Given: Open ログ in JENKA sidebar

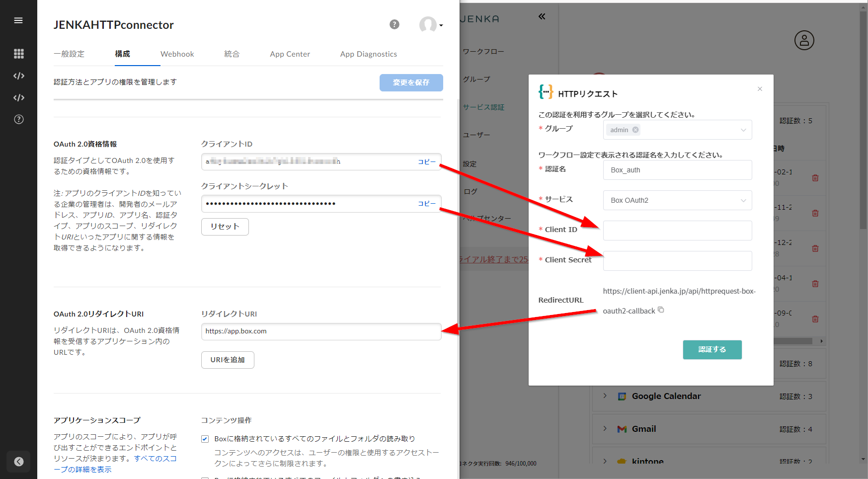Looking at the screenshot, I should pyautogui.click(x=470, y=192).
